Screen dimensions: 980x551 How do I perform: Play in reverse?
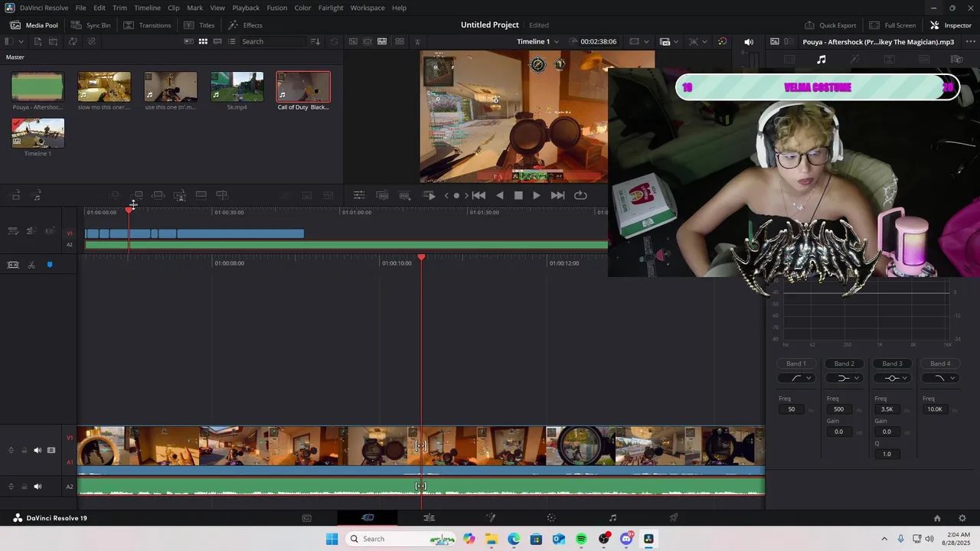click(500, 195)
